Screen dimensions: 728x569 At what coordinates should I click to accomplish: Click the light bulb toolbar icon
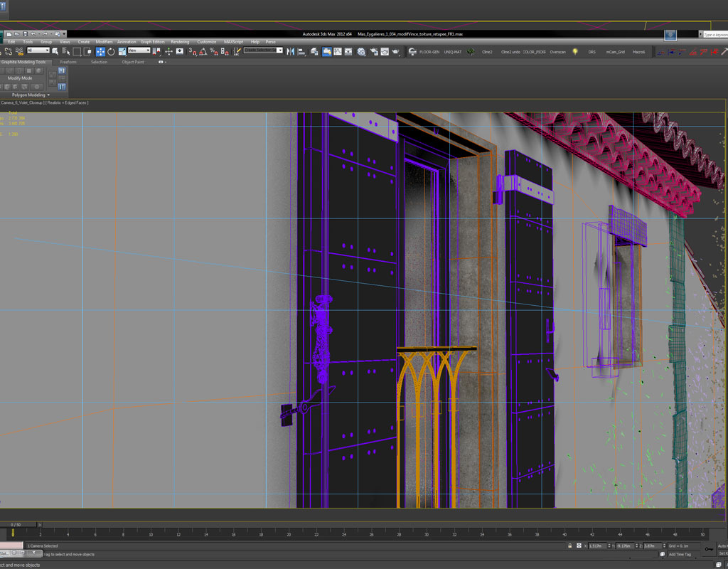point(575,52)
